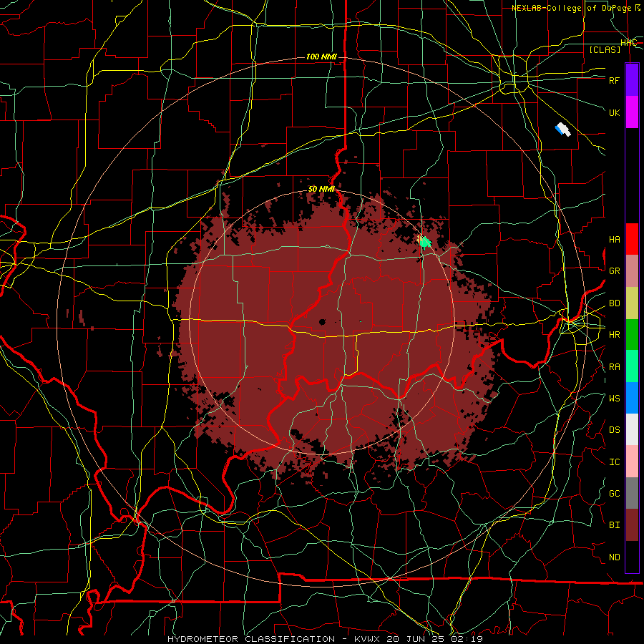This screenshot has height=644, width=644.
Task: Click the yellow BD big drops swatch
Action: click(x=632, y=303)
